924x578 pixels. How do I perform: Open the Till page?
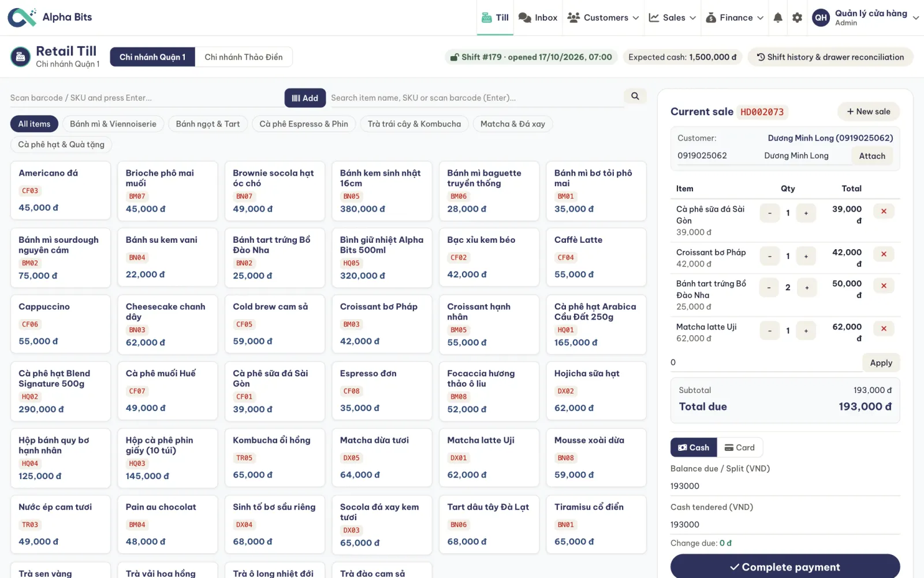click(495, 17)
